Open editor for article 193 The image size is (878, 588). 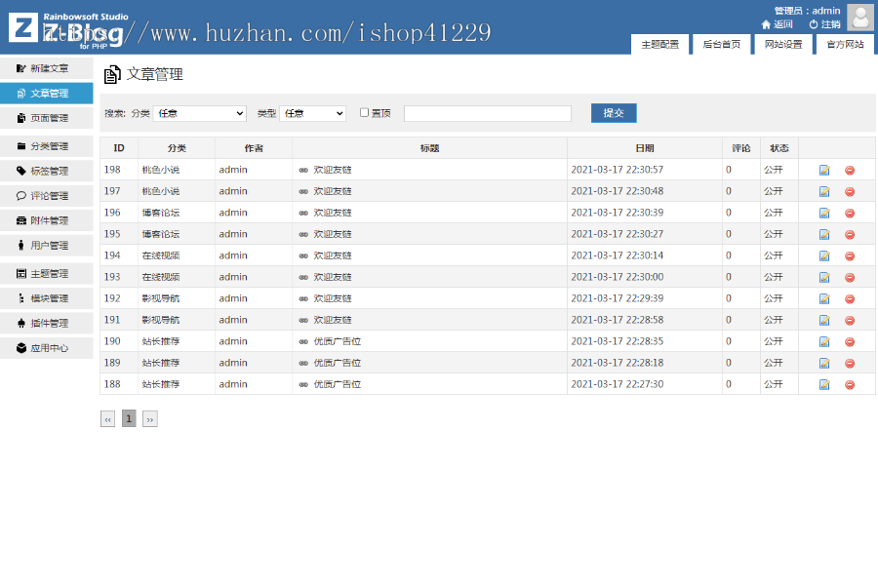click(x=824, y=277)
